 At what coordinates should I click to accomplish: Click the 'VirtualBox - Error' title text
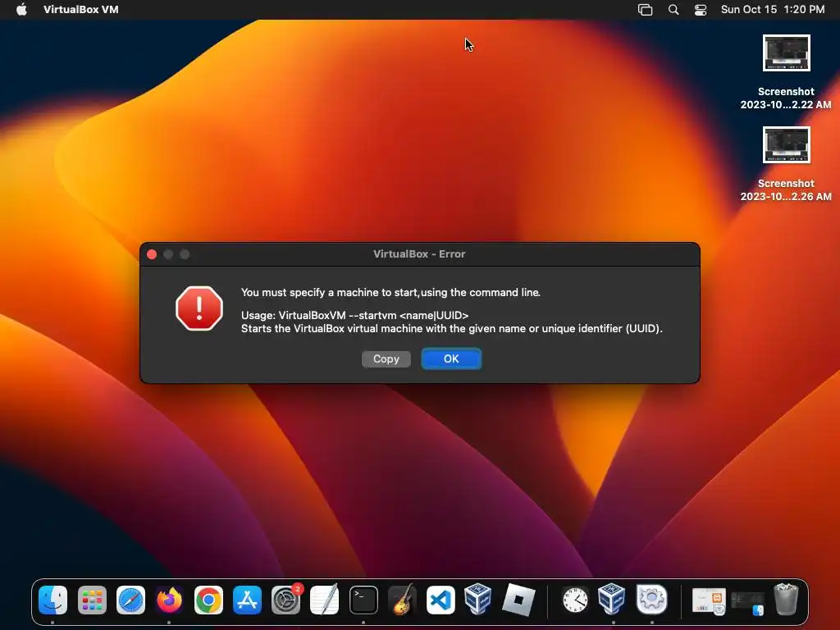pyautogui.click(x=419, y=254)
